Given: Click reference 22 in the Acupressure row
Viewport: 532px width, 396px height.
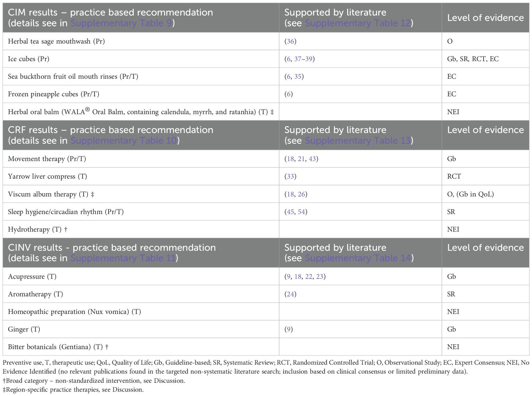Looking at the screenshot, I should pos(309,277).
